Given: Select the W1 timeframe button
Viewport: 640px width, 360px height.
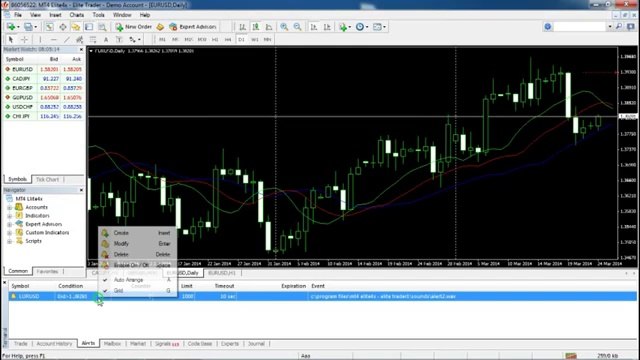Looking at the screenshot, I should tap(255, 40).
